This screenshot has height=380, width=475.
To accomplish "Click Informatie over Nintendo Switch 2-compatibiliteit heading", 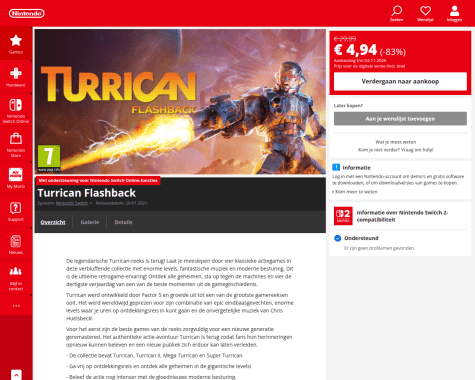I will [402, 216].
